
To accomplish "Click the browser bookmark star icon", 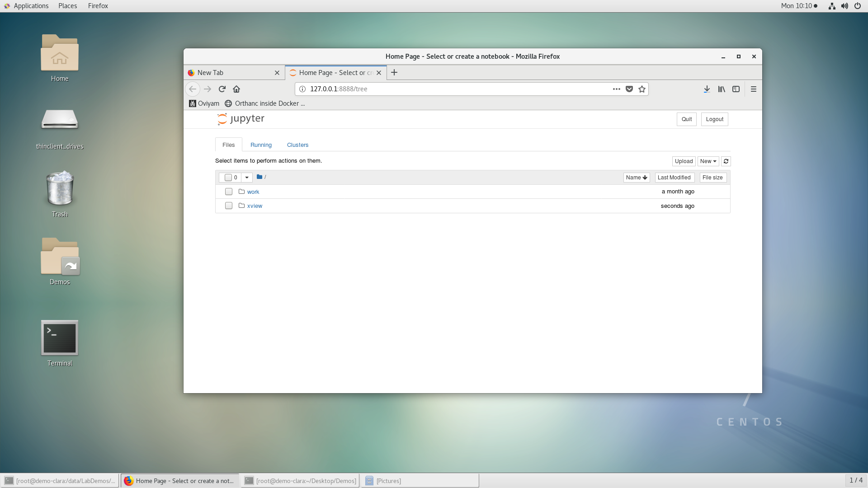I will [642, 89].
